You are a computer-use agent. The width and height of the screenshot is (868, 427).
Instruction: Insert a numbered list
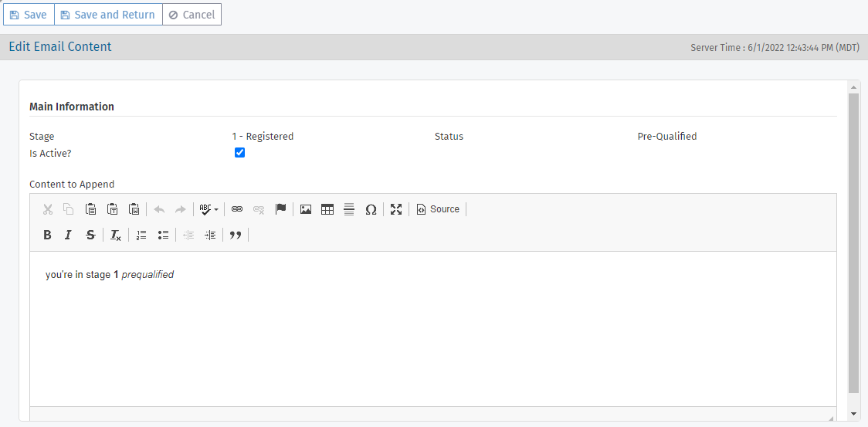pos(141,235)
